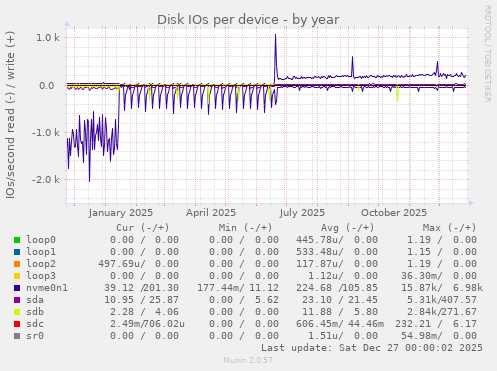Click the purple sda legend swatch
The image size is (497, 371).
(x=17, y=300)
